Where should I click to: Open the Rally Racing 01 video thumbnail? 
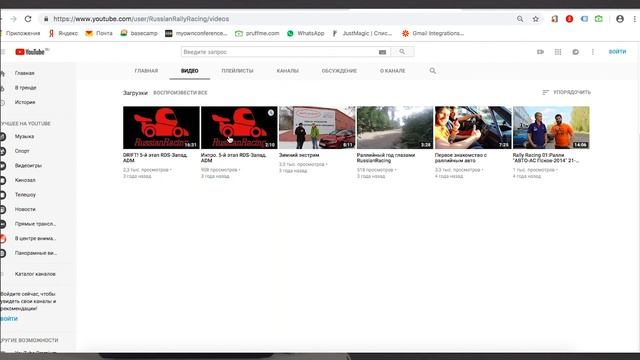click(x=551, y=127)
